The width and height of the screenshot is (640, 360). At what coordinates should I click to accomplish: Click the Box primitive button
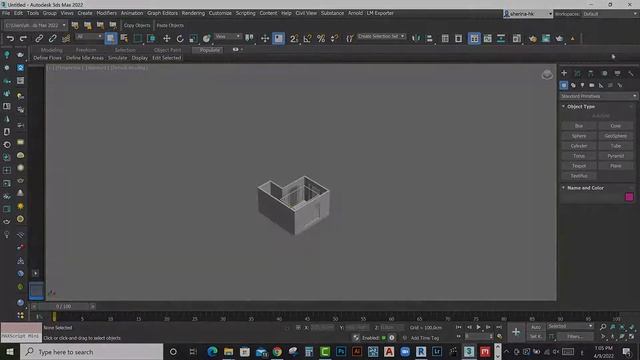click(x=579, y=126)
